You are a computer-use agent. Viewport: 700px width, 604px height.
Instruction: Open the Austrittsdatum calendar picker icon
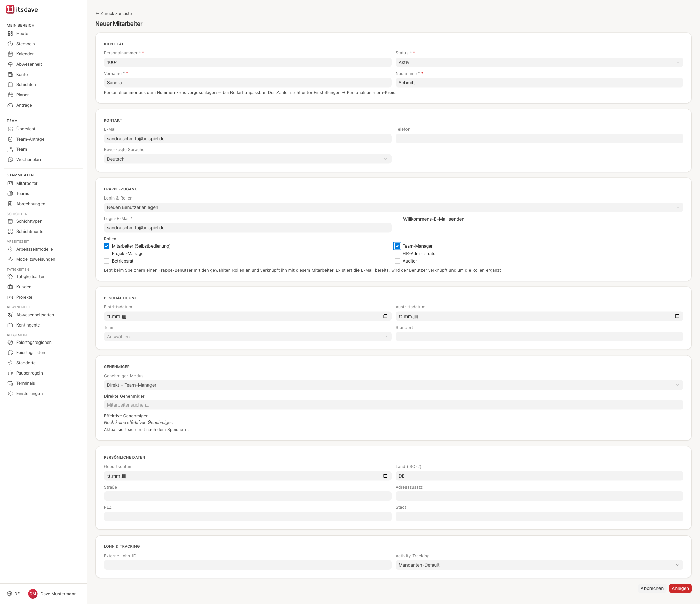coord(677,316)
